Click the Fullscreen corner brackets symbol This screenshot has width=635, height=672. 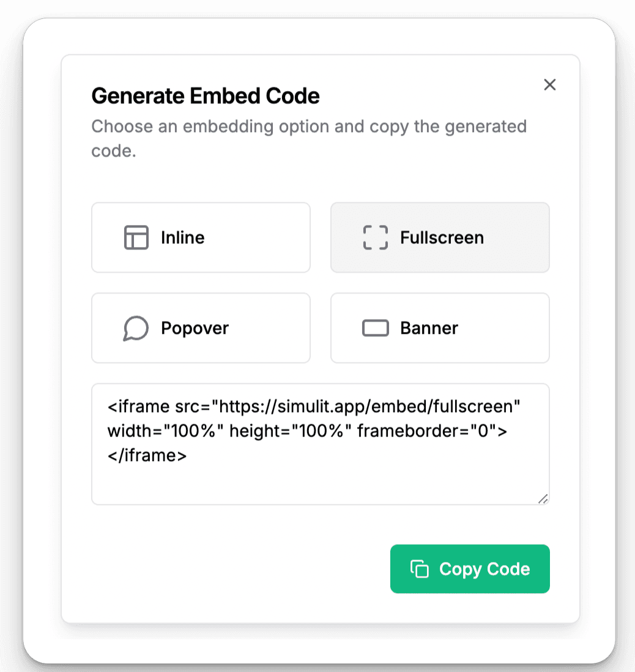click(376, 238)
